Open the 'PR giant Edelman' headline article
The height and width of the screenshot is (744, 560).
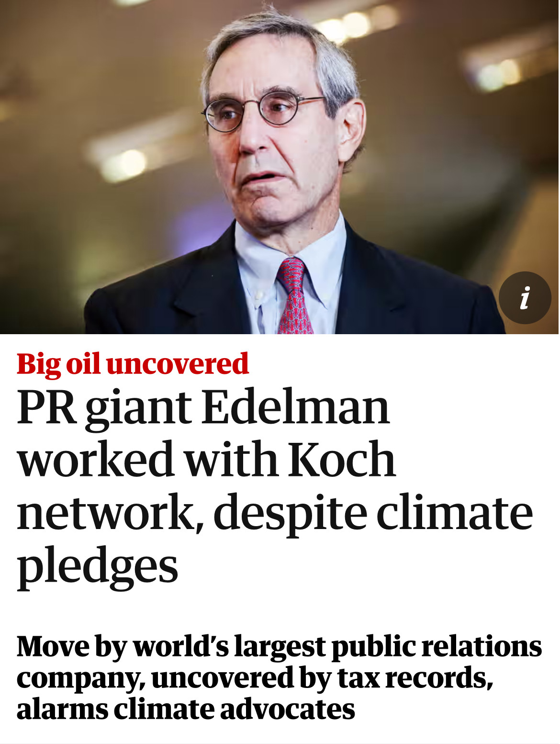[x=275, y=487]
